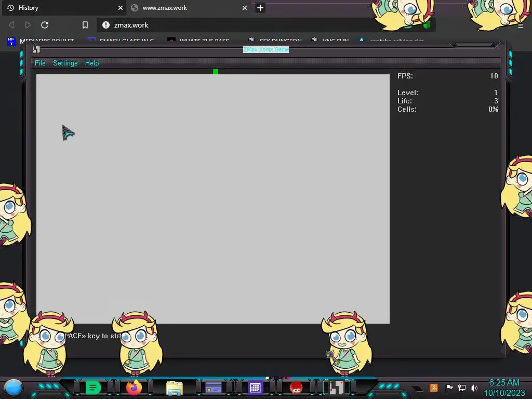Open the MEDIAFIRE ROULET bookmark
The height and width of the screenshot is (399, 532).
41,41
